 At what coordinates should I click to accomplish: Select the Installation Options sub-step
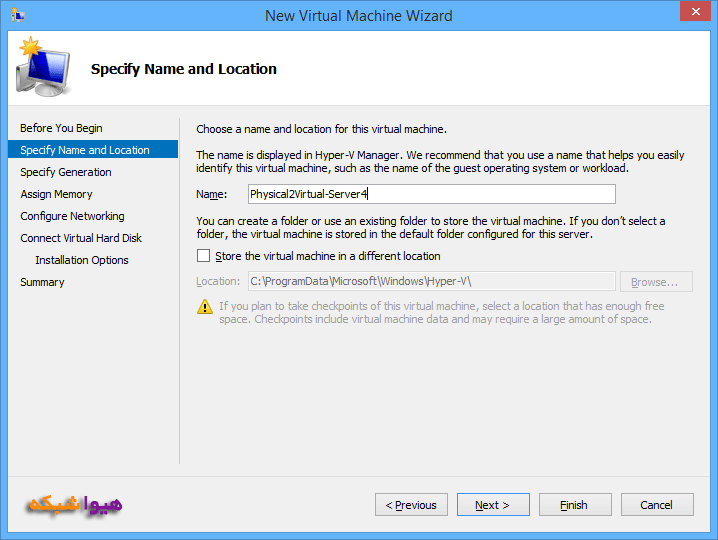(82, 260)
